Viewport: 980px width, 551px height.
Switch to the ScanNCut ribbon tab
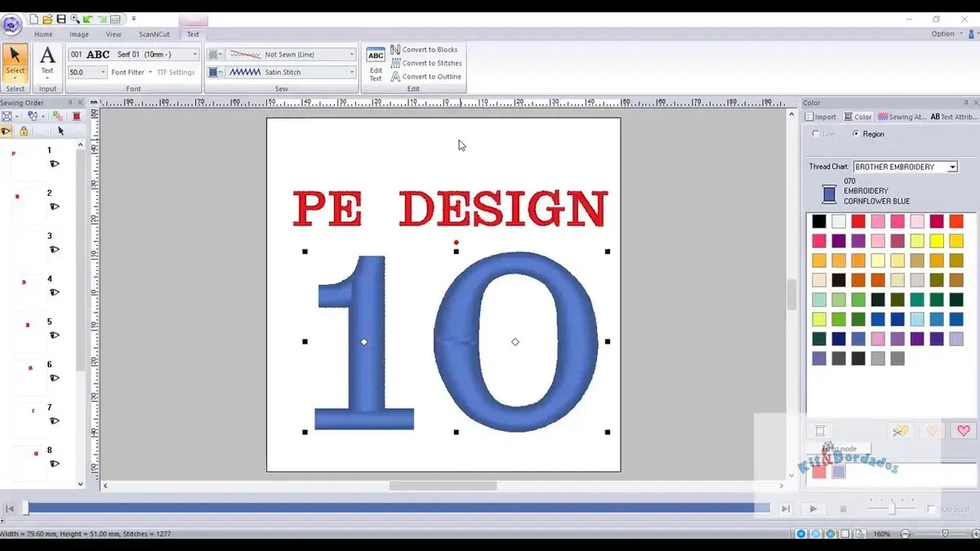(153, 34)
